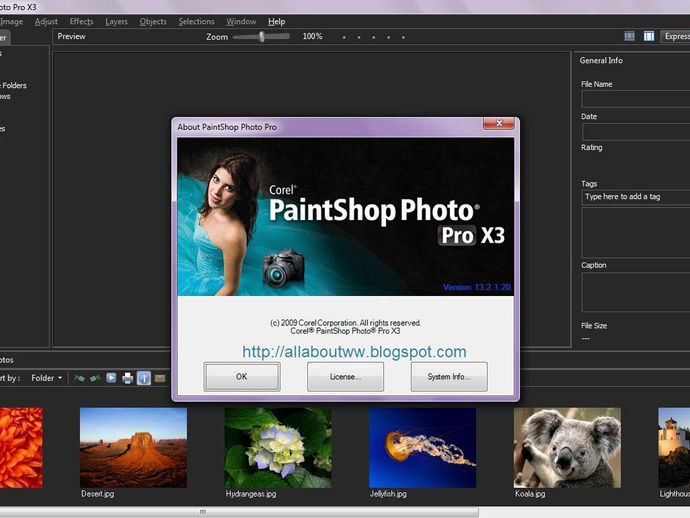Click the Desert.jpg file name
The height and width of the screenshot is (518, 690).
pos(98,494)
